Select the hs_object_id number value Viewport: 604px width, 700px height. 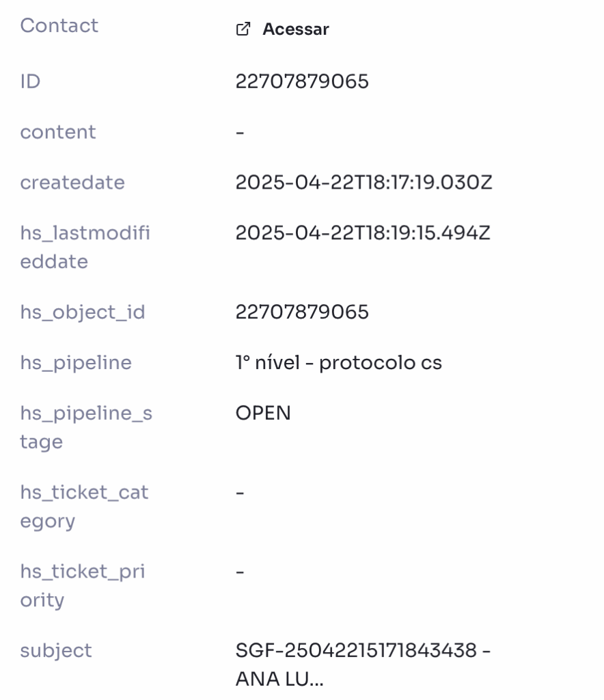coord(302,312)
